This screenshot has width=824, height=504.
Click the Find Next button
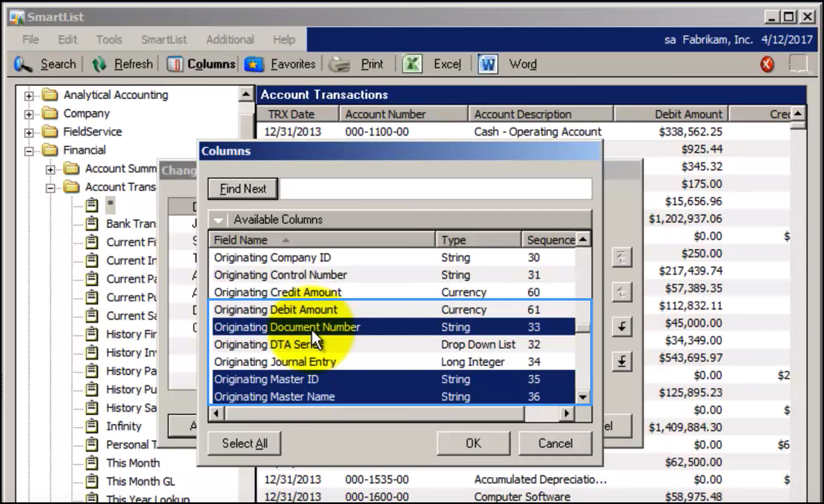click(x=243, y=189)
